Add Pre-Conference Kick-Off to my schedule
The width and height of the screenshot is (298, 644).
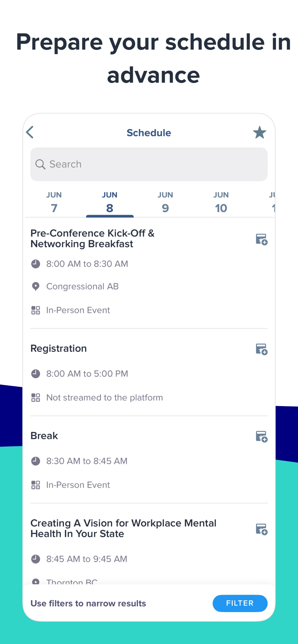pos(262,239)
